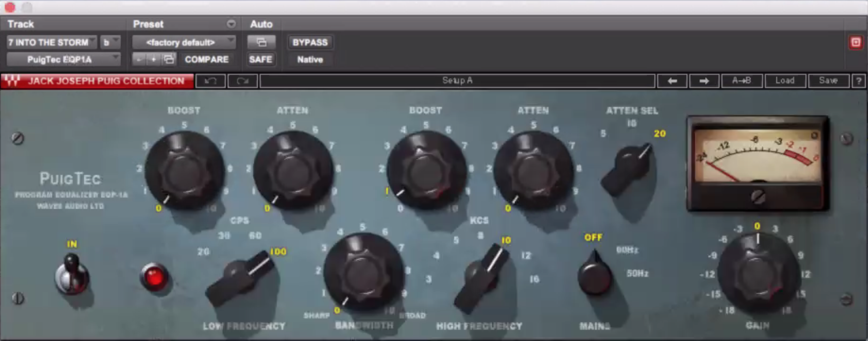The height and width of the screenshot is (341, 868).
Task: Click the VU meter display
Action: pos(758,163)
